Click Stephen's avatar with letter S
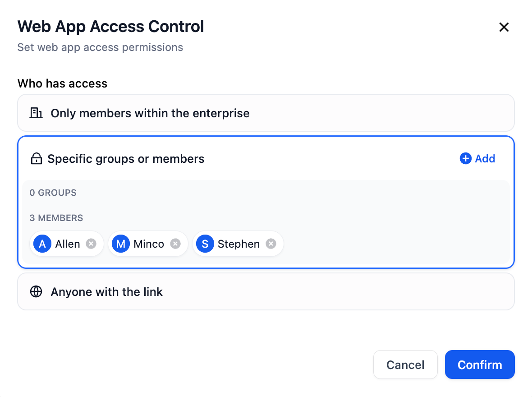Viewport: 532px width, 397px height. pos(205,244)
